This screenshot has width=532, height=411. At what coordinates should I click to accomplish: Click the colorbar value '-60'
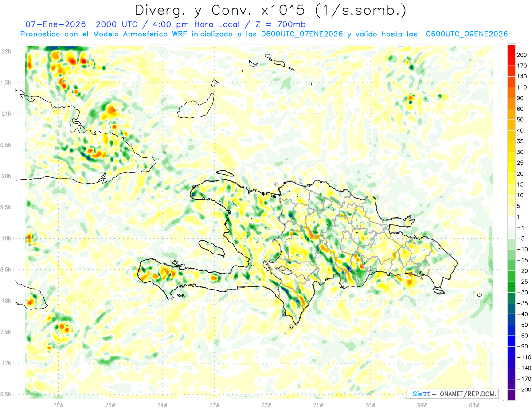point(523,336)
